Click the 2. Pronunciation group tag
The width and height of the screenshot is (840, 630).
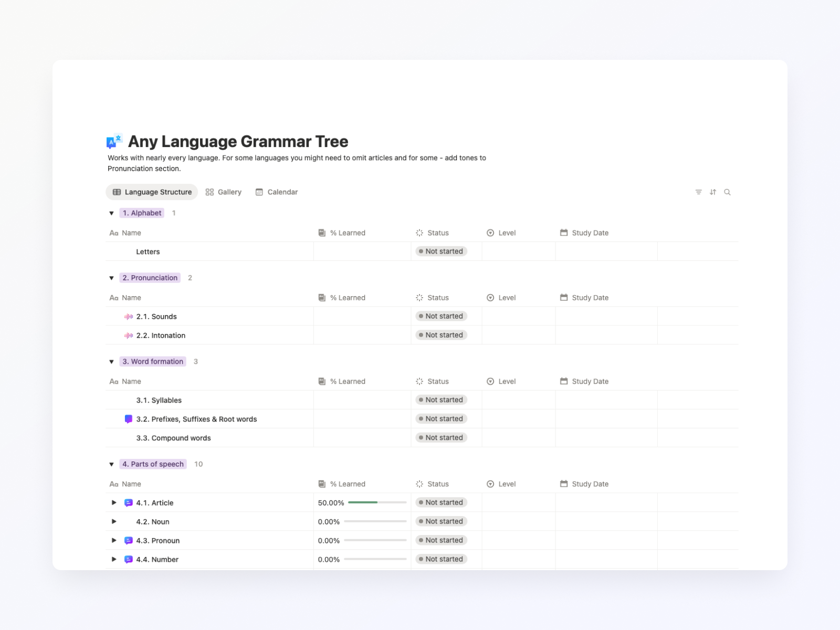pyautogui.click(x=150, y=278)
